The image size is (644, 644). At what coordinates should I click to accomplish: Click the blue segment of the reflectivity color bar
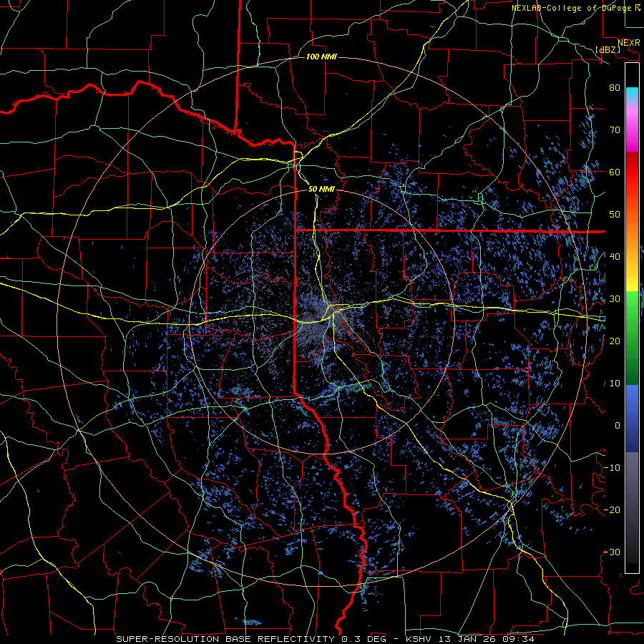[x=632, y=418]
